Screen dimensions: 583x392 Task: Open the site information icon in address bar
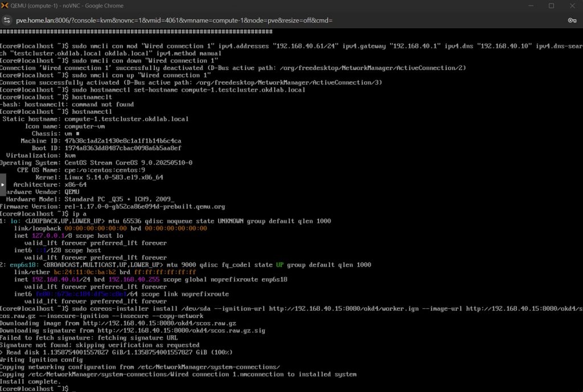tap(8, 20)
